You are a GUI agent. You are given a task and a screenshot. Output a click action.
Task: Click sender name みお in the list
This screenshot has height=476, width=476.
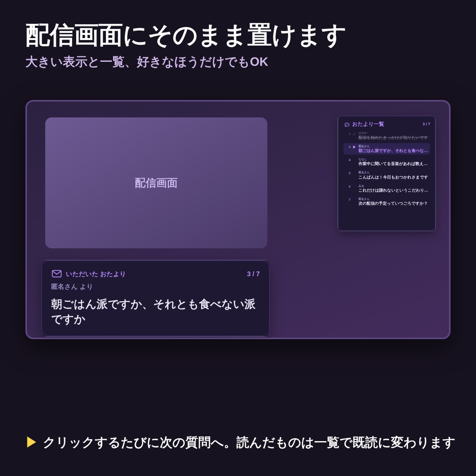click(361, 186)
